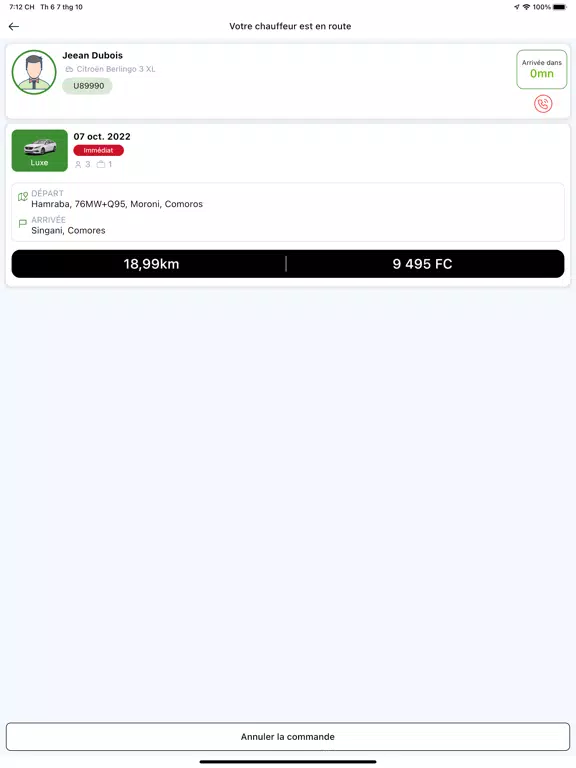Click Annuler la commande button
This screenshot has width=576, height=768.
click(288, 737)
